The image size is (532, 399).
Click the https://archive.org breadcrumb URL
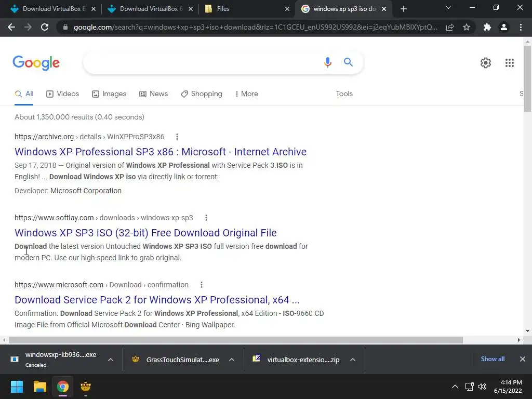pyautogui.click(x=44, y=137)
